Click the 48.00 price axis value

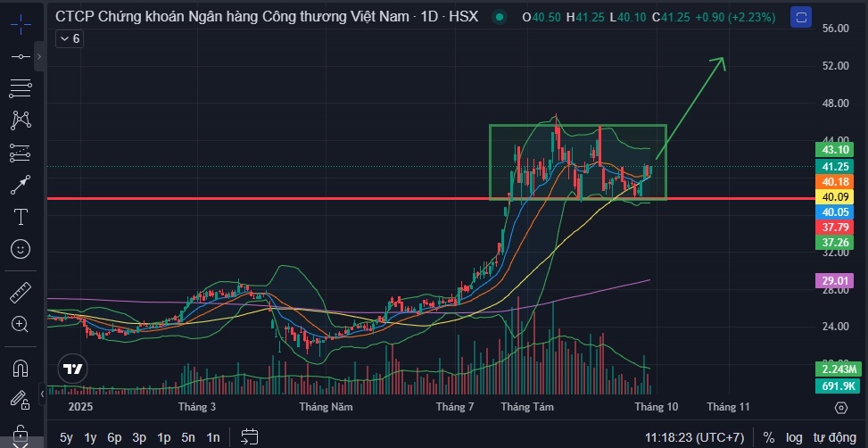coord(834,103)
